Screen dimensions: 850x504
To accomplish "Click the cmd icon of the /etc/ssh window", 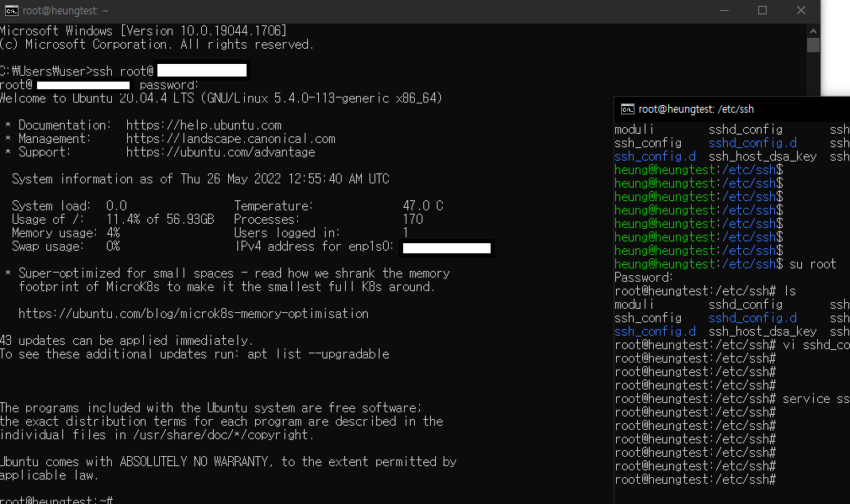I will (627, 109).
